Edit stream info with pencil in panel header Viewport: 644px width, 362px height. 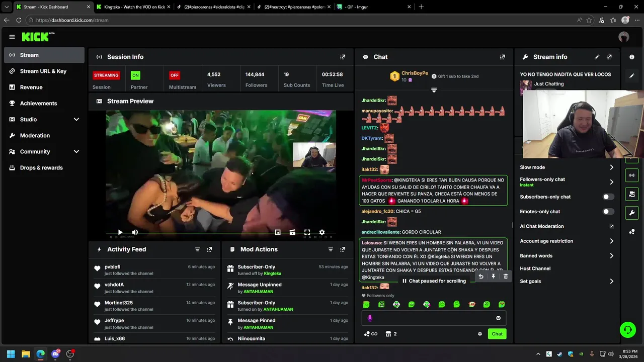point(597,57)
